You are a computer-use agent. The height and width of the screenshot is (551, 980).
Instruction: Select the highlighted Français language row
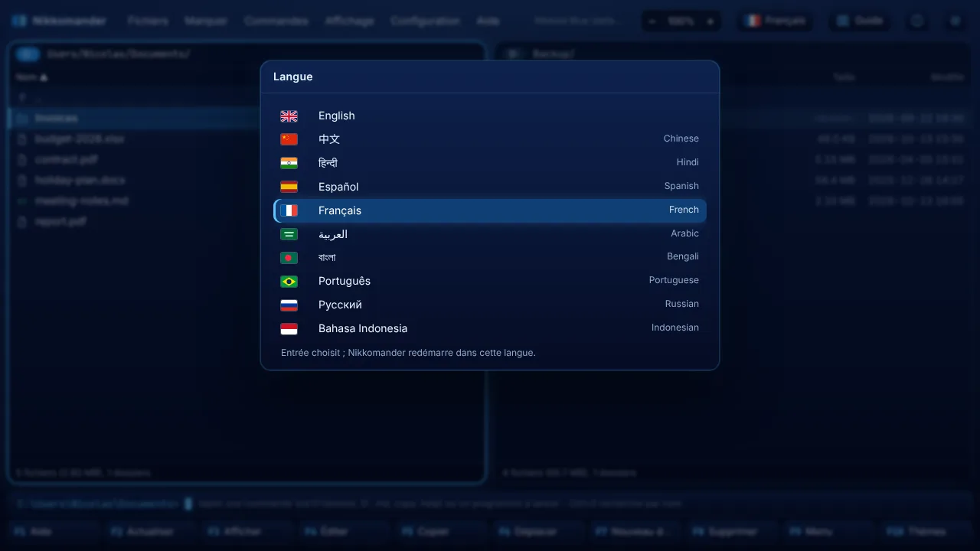[x=490, y=210]
